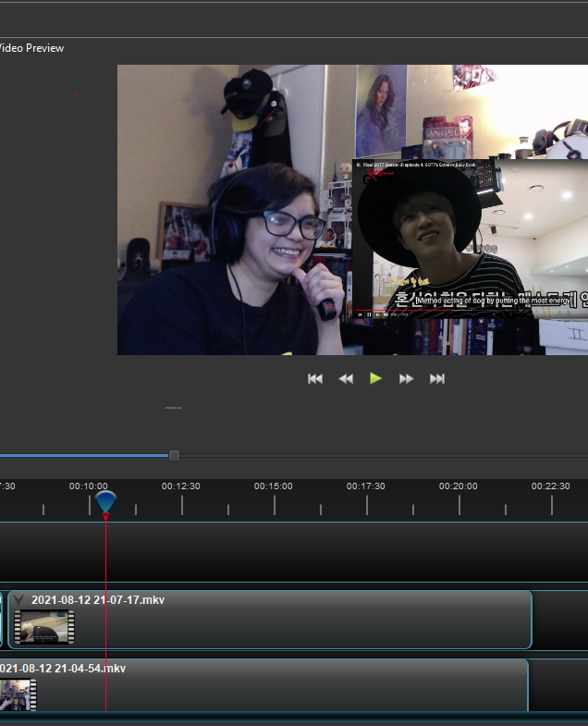
Task: Click the timeline zoom slider handle
Action: tap(174, 456)
